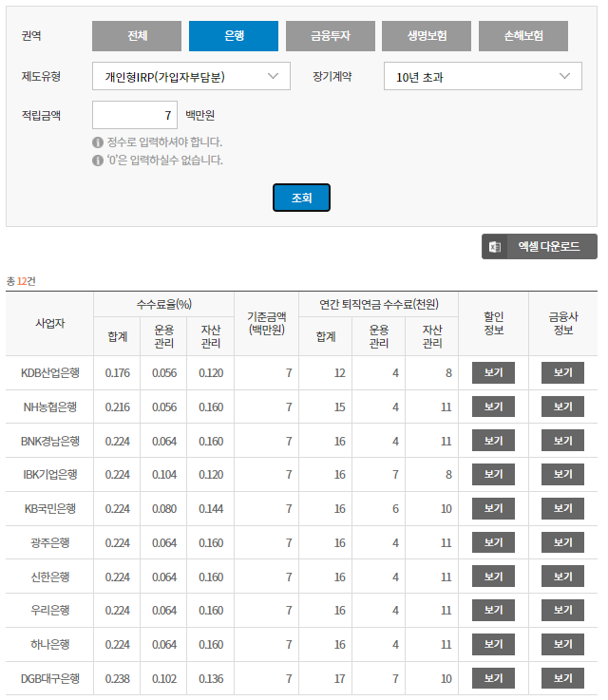Click the NH농협은행 provider name
The height and width of the screenshot is (700, 608).
50,407
